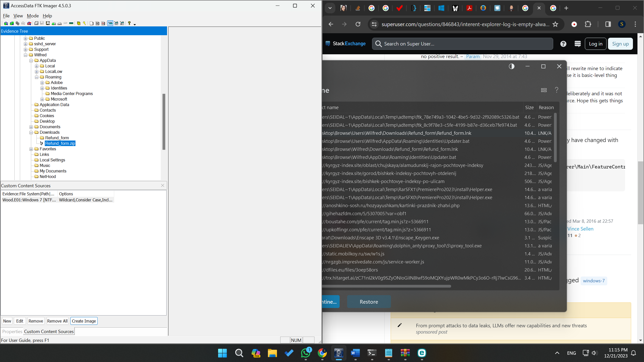Open the View menu
Image resolution: width=644 pixels, height=362 pixels.
pyautogui.click(x=18, y=16)
